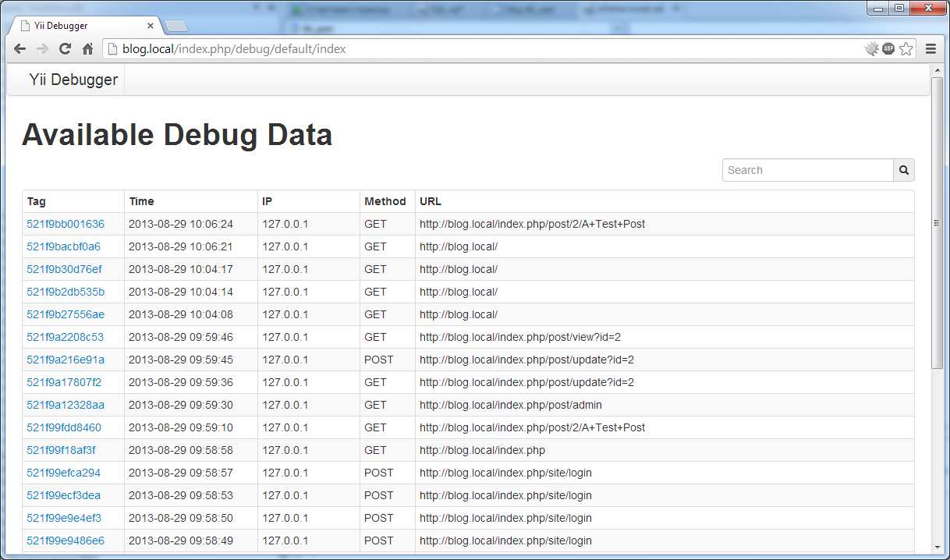Select time 2013-08-29 10:04:17
The width and height of the screenshot is (950, 560).
pyautogui.click(x=181, y=269)
